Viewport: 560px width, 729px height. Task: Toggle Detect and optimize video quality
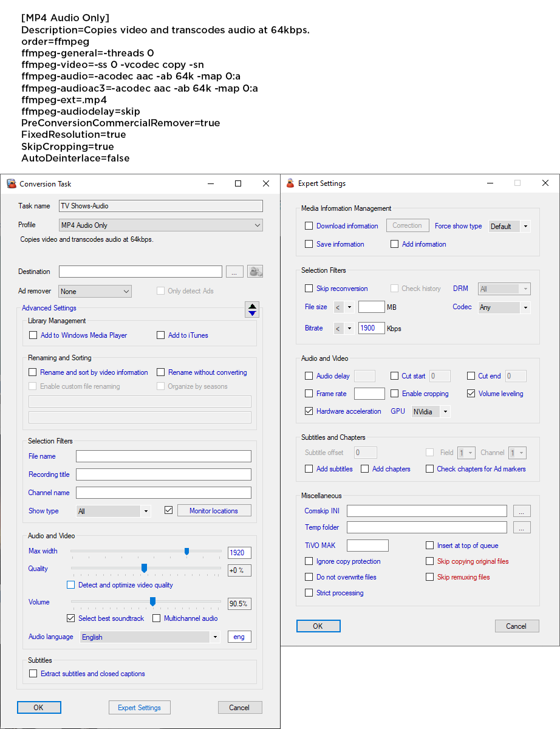(x=71, y=585)
